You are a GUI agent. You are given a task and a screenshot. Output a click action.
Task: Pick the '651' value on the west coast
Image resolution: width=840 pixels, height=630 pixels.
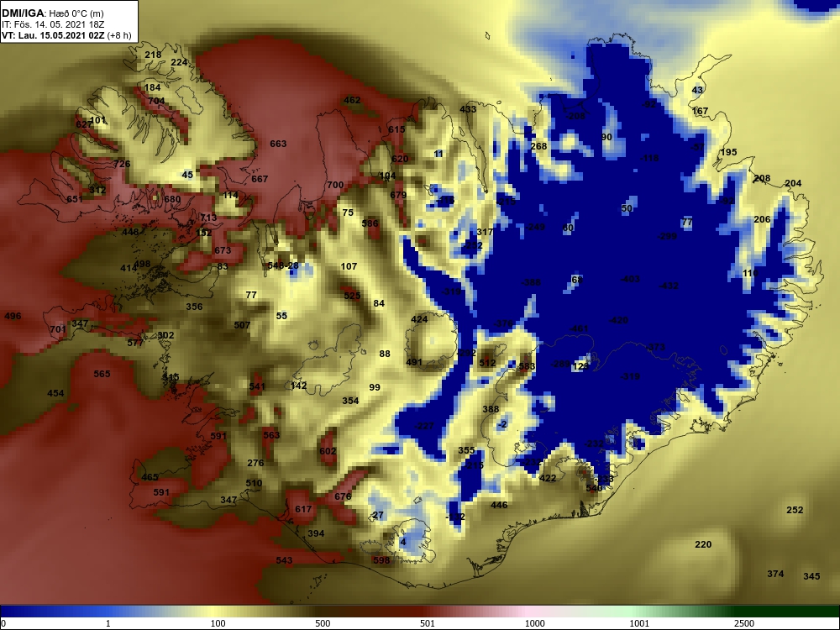click(x=75, y=199)
